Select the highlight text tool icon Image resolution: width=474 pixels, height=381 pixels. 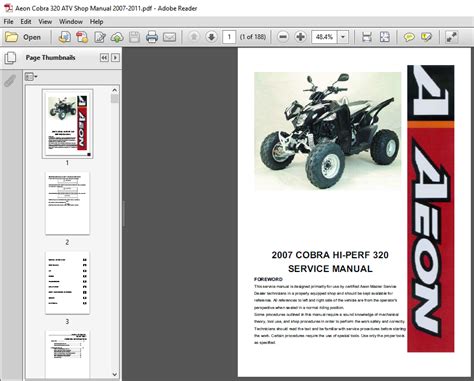coord(426,37)
